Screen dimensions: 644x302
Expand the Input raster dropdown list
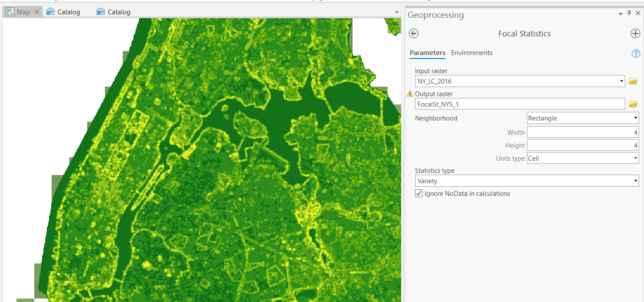click(622, 81)
